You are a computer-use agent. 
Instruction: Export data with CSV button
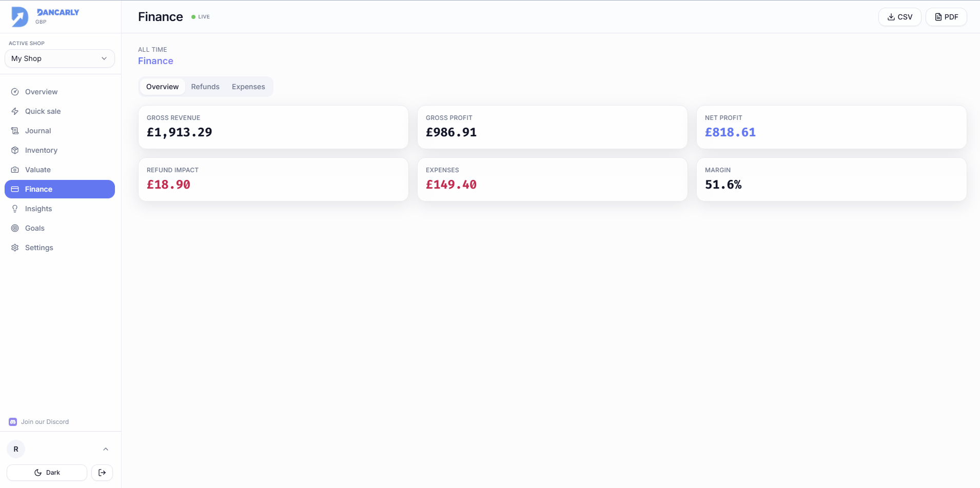click(899, 17)
